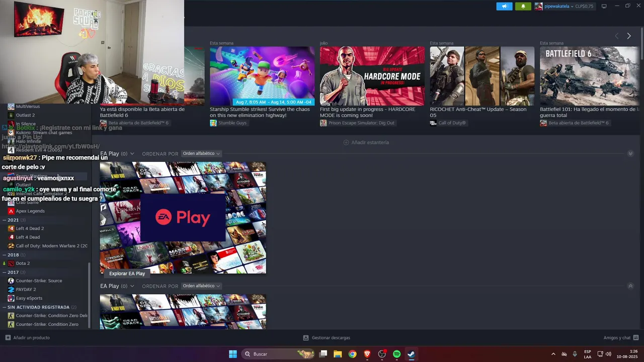The width and height of the screenshot is (644, 362).
Task: Click the volume speaker tray icon
Action: [608, 354]
